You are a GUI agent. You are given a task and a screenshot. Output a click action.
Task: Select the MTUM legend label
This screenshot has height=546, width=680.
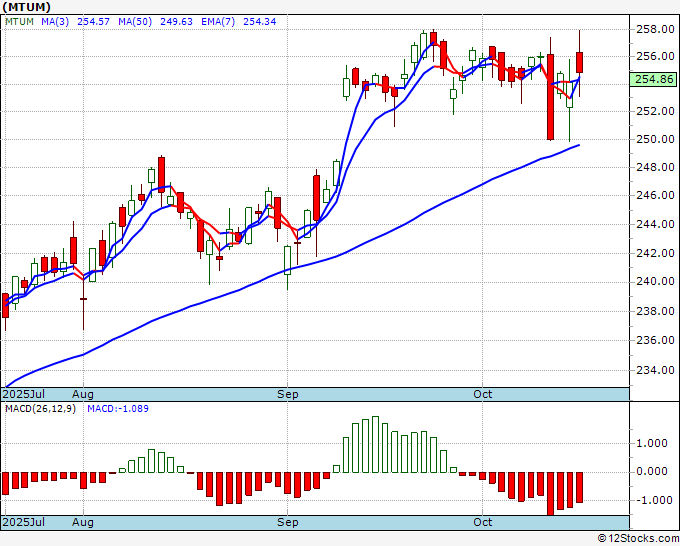pos(20,22)
